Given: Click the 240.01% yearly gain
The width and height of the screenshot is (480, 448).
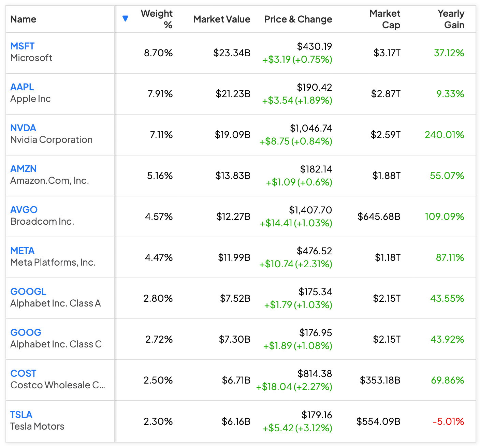Looking at the screenshot, I should [445, 135].
